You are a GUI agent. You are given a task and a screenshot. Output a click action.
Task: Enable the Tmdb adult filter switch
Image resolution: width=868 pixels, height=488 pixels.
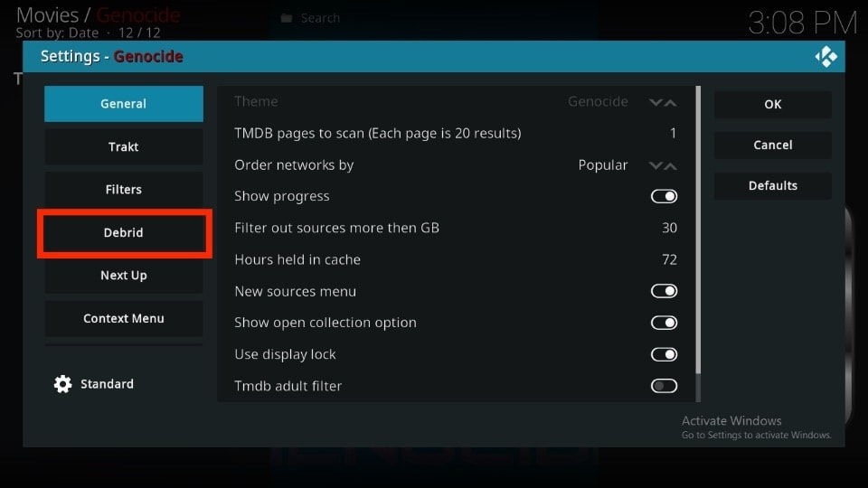click(x=664, y=386)
